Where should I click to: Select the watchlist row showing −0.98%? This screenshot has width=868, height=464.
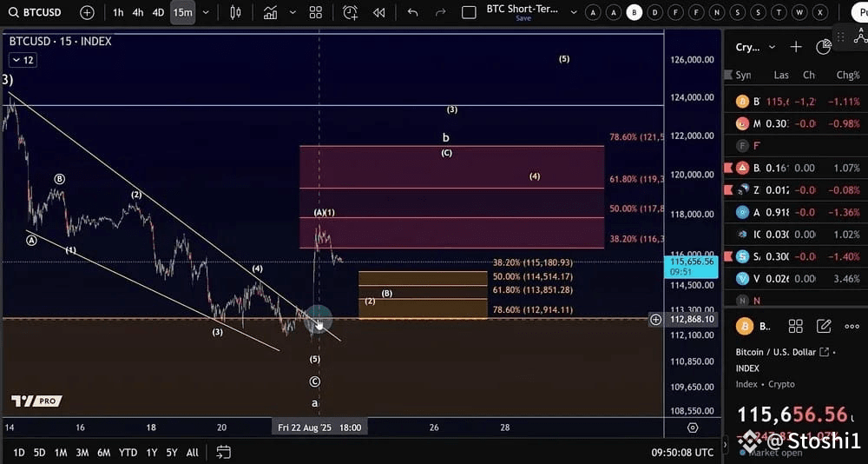coord(796,123)
